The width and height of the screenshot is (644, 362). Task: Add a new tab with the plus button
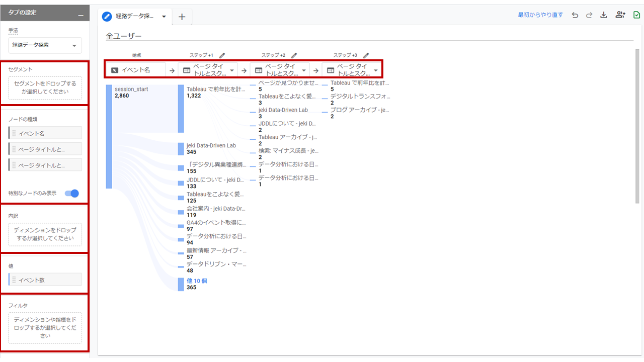[182, 16]
